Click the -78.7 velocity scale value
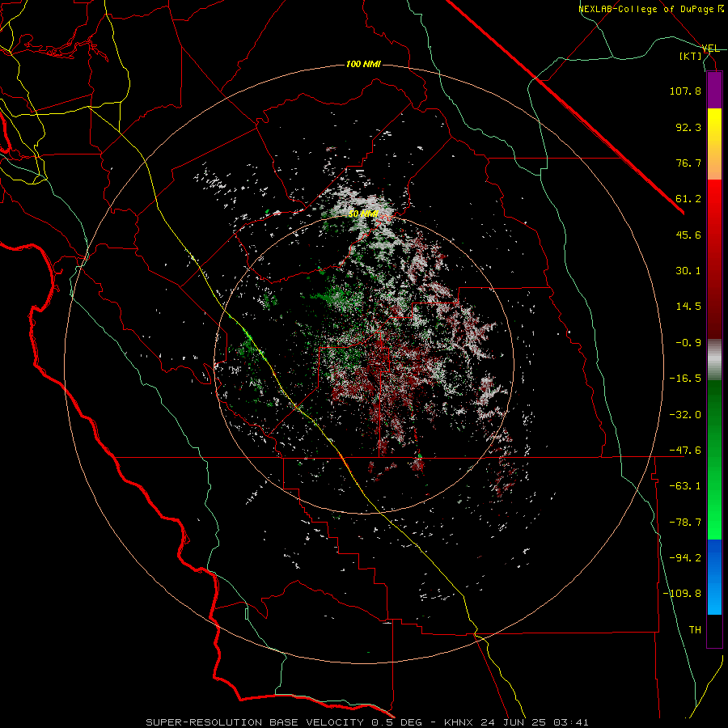Screen dimensions: 728x728 pyautogui.click(x=685, y=523)
